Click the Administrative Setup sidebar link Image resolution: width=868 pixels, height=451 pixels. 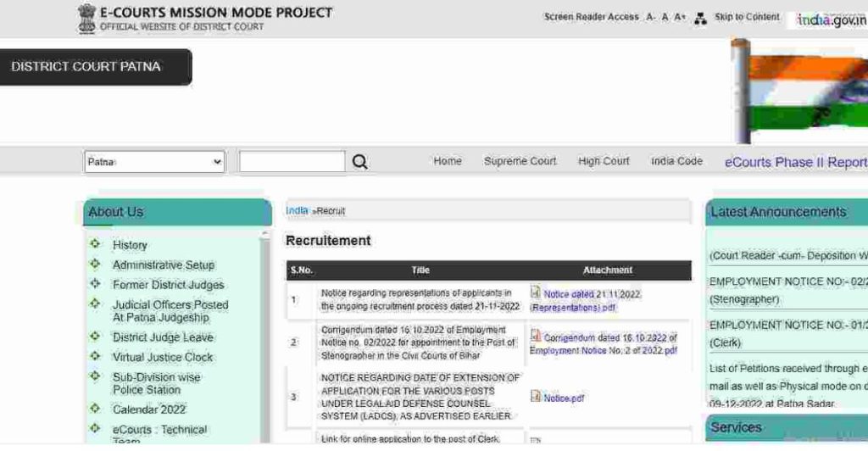point(164,264)
